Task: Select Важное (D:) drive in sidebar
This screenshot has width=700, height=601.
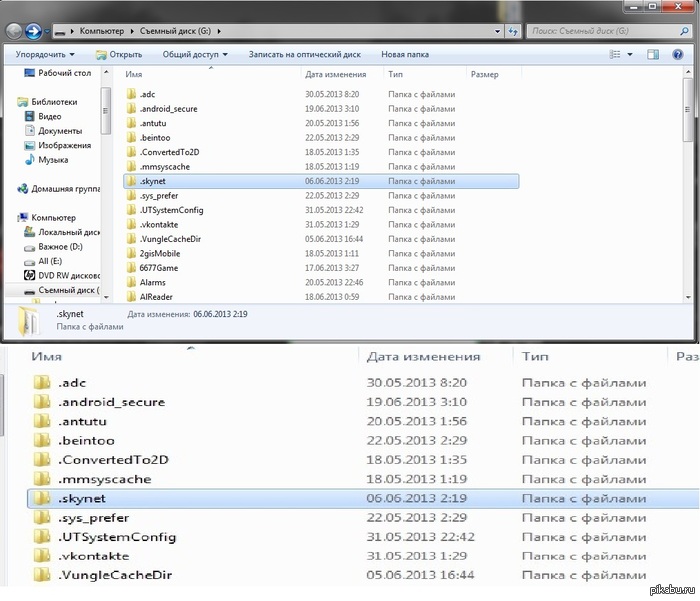Action: (60, 246)
